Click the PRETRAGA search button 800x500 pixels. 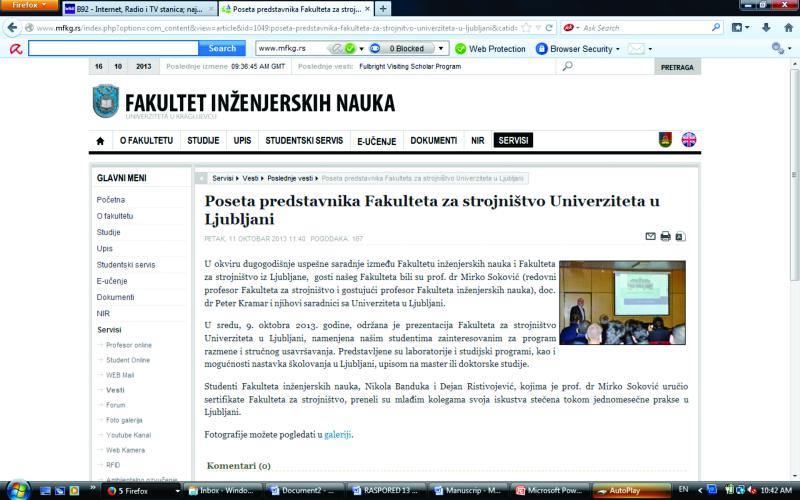click(677, 67)
